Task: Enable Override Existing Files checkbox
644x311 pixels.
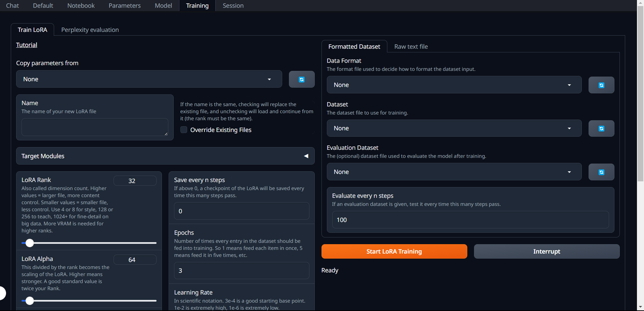Action: coord(184,130)
